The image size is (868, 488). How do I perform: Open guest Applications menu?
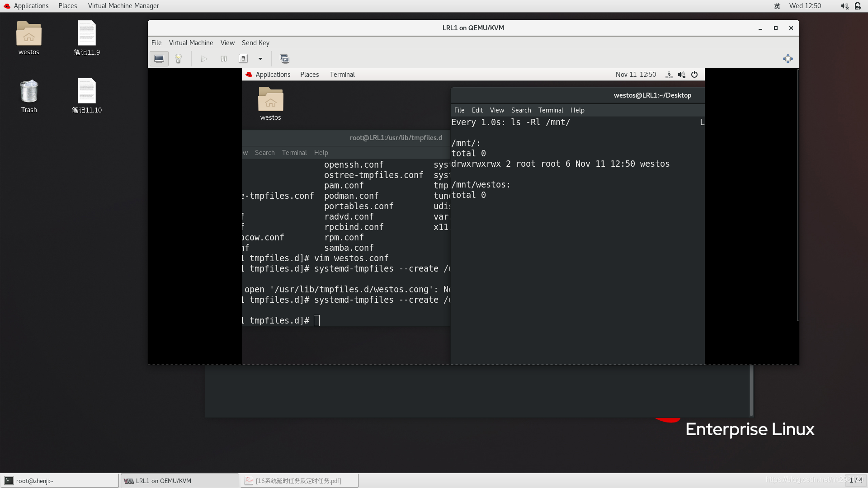coord(268,75)
